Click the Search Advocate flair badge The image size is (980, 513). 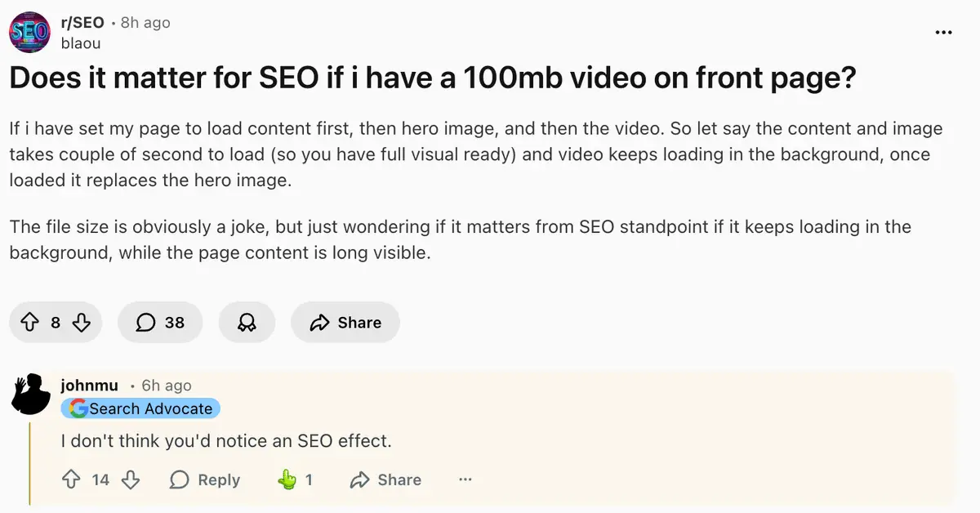[141, 408]
